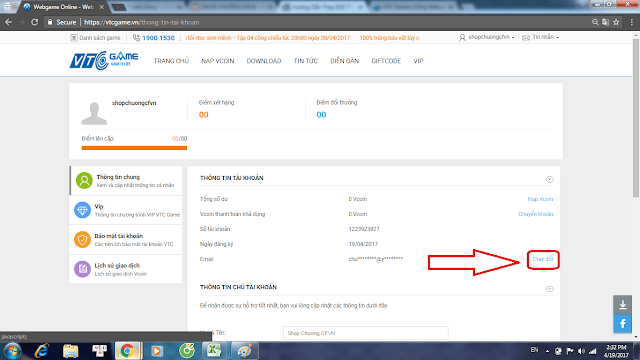Viewport: 640px width, 360px height.
Task: Click the blue diamond Vip sidebar icon
Action: tap(82, 210)
